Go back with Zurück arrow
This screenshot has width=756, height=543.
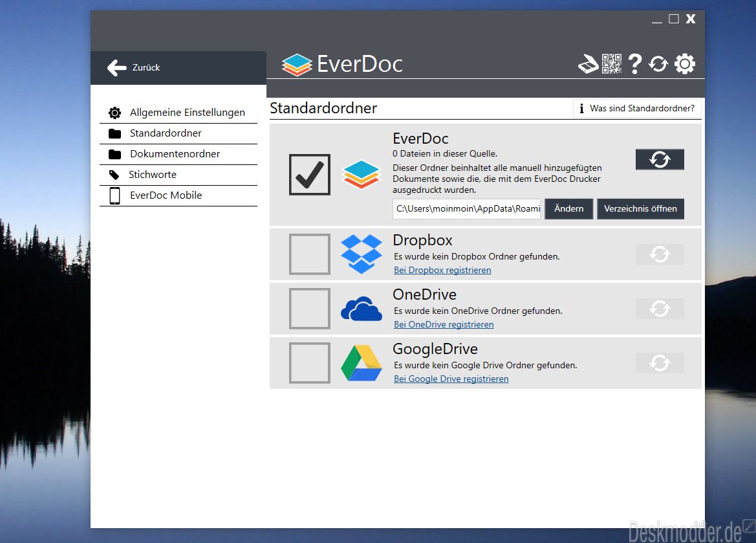pyautogui.click(x=134, y=67)
